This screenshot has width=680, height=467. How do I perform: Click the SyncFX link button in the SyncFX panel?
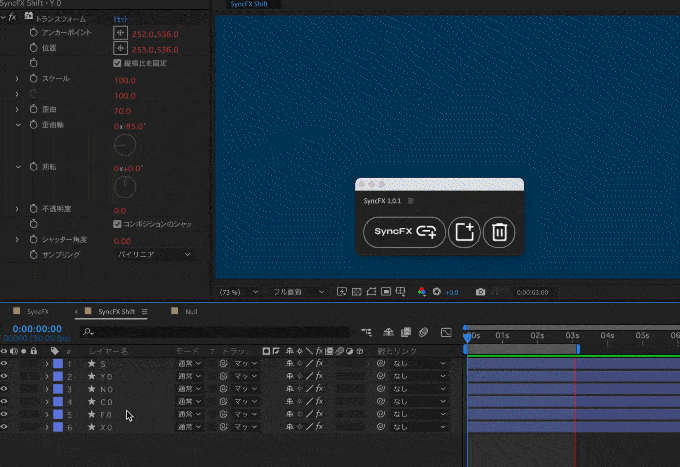404,232
